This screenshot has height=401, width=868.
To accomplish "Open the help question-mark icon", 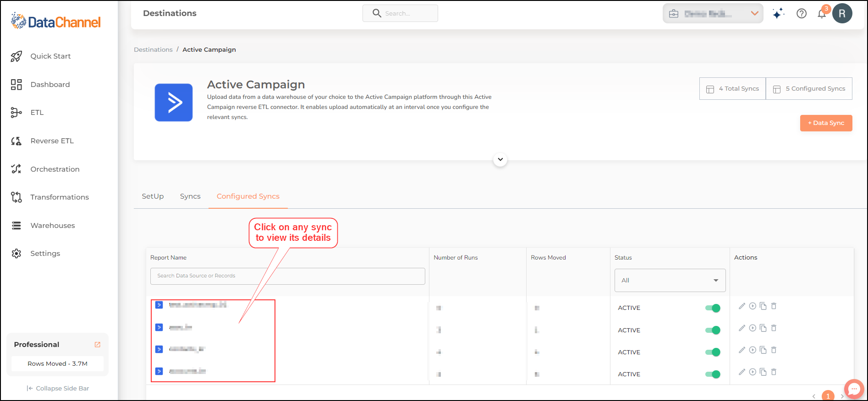I will (802, 14).
